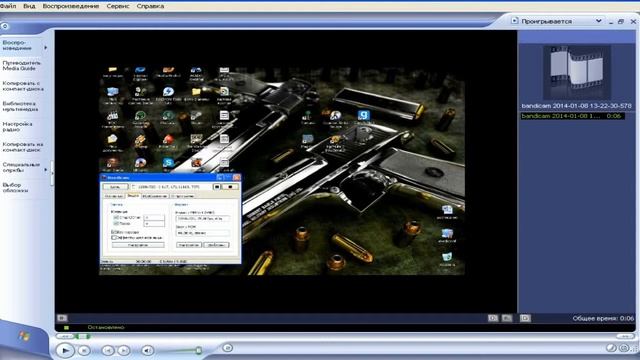640x360 pixels.
Task: Select the highlighted bandicam playlist row 0:06
Action: tap(572, 116)
